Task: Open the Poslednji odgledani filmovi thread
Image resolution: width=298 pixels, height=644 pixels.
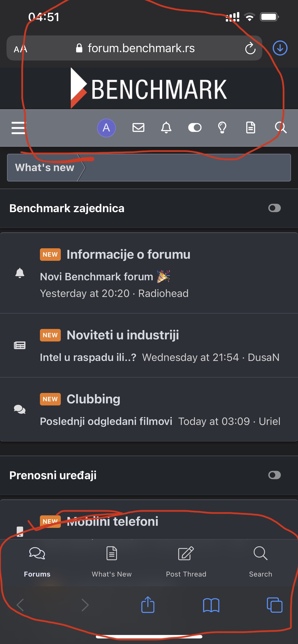Action: coord(106,421)
